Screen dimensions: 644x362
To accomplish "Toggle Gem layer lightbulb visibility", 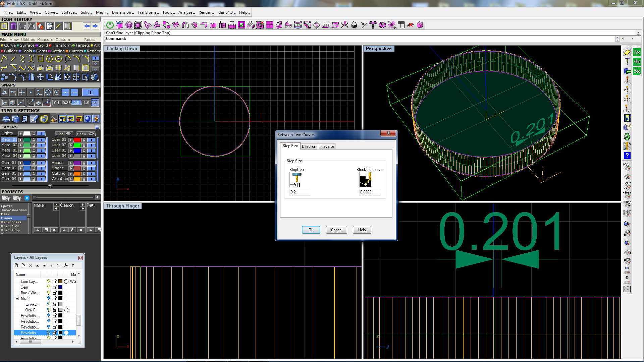I will point(49,287).
